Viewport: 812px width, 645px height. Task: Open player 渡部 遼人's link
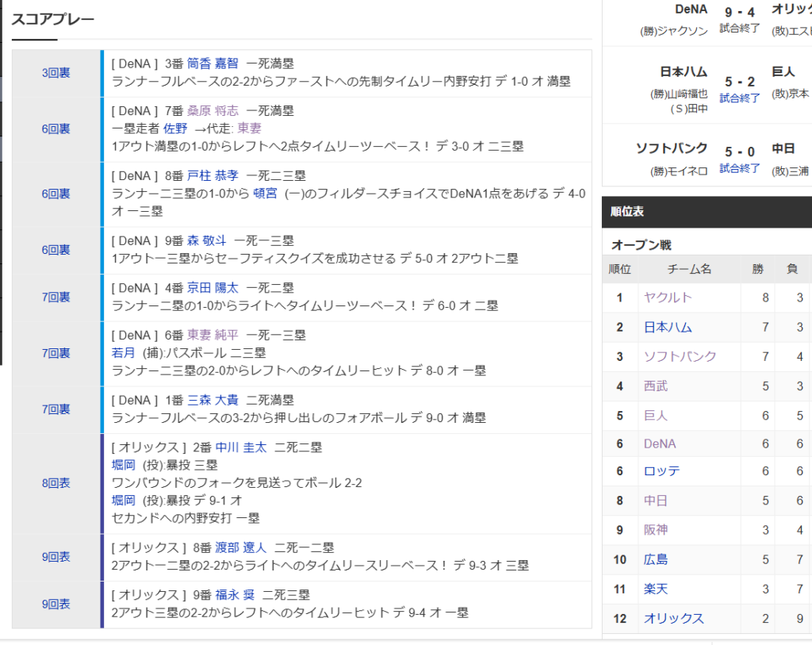coord(241,547)
